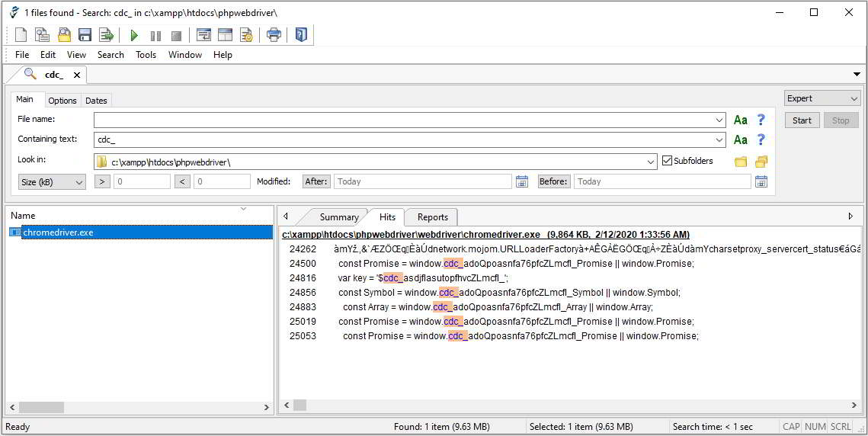Click right tab-scroll arrow of results pane
The height and width of the screenshot is (436, 868).
[x=850, y=216]
